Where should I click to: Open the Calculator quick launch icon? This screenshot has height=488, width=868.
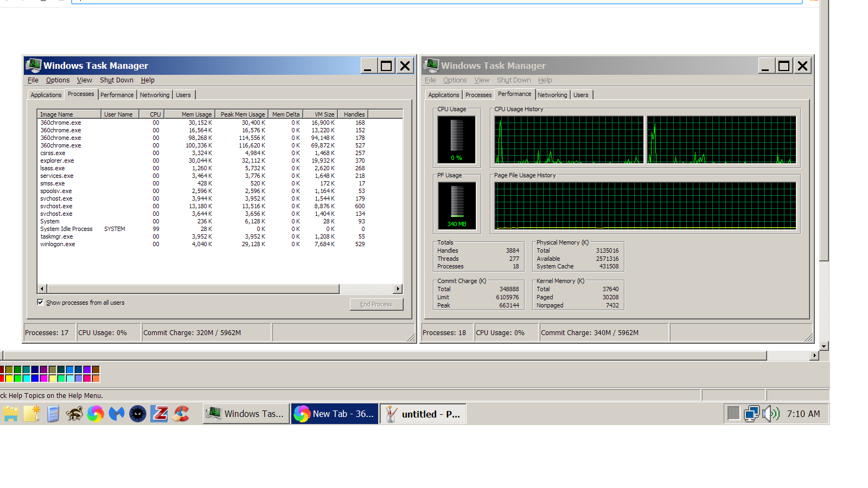pos(53,414)
